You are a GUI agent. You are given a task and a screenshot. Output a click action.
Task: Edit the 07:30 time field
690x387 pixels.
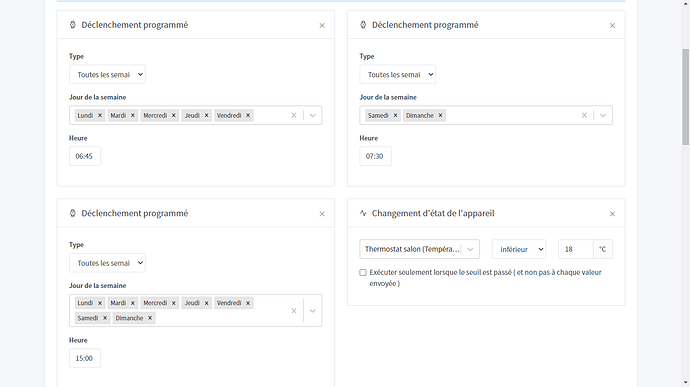coord(375,156)
